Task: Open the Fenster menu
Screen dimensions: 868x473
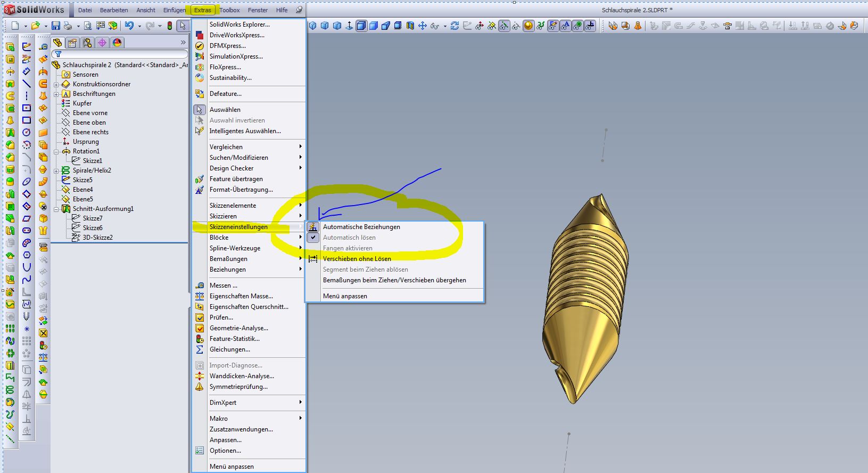Action: click(258, 10)
